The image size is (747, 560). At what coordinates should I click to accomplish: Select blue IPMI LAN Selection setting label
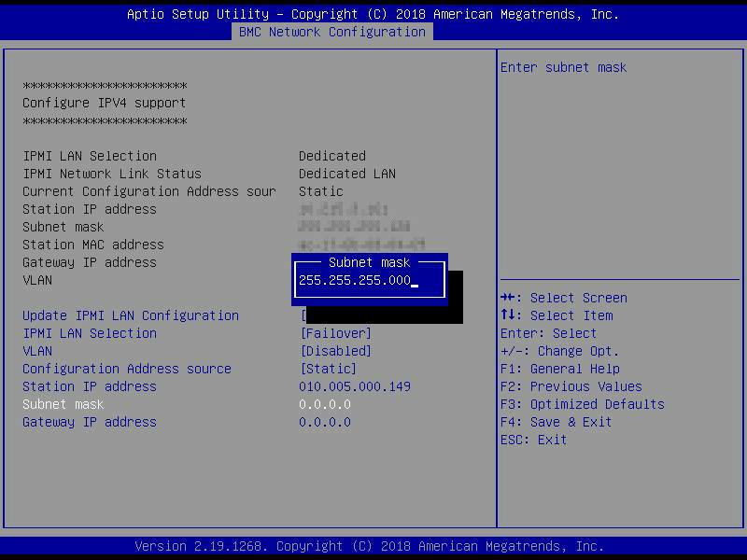click(90, 333)
